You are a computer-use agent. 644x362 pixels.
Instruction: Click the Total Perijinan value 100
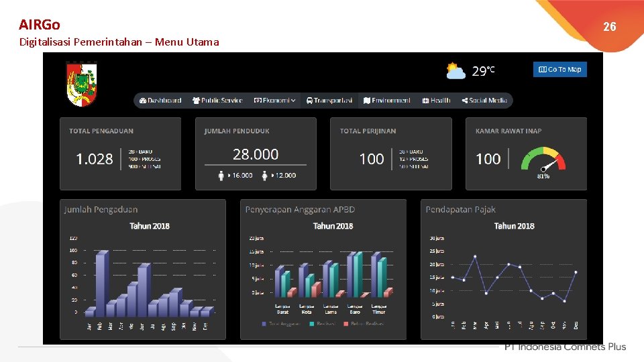pos(371,159)
